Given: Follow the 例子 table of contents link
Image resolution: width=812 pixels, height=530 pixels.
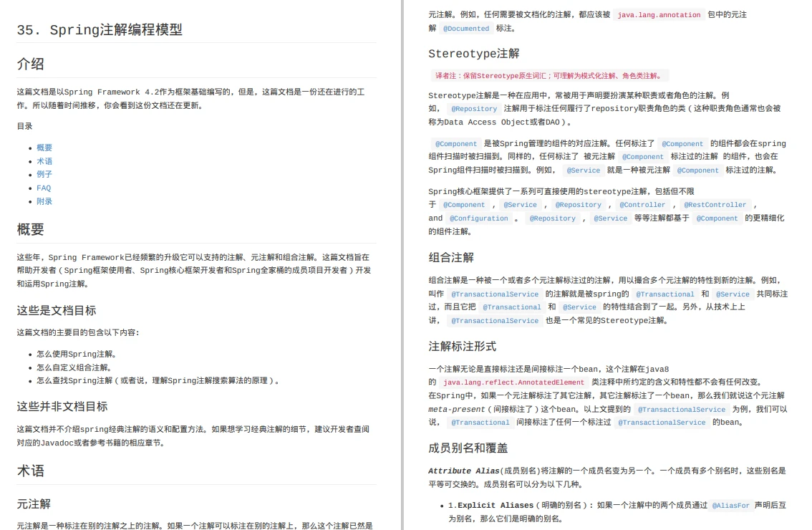Looking at the screenshot, I should click(x=44, y=174).
